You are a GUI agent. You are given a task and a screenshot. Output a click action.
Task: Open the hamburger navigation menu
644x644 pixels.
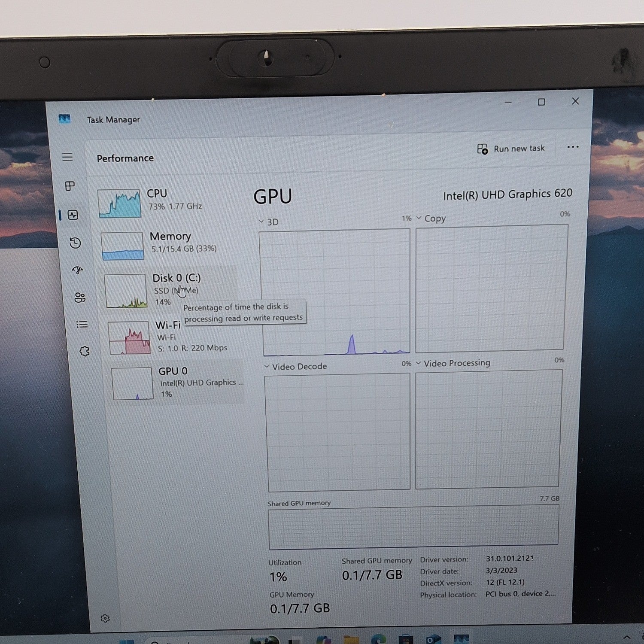pyautogui.click(x=67, y=157)
